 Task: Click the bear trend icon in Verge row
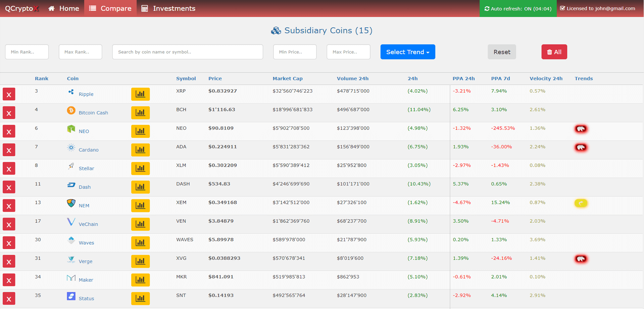581,259
